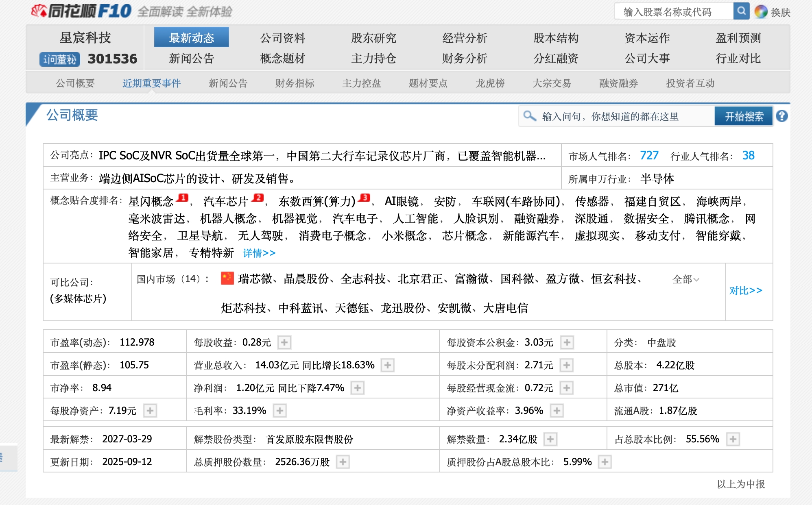812x505 pixels.
Task: Click the 汽车芯片 concept label
Action: (x=226, y=201)
